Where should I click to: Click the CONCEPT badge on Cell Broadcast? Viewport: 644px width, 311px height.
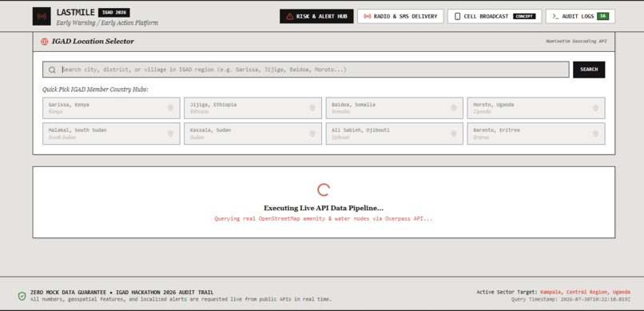click(x=524, y=17)
